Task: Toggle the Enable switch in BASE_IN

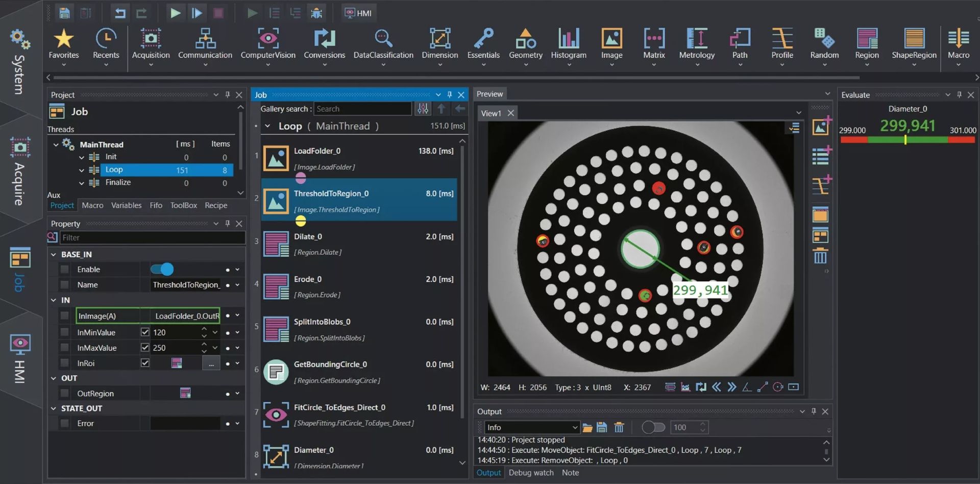Action: [x=162, y=269]
